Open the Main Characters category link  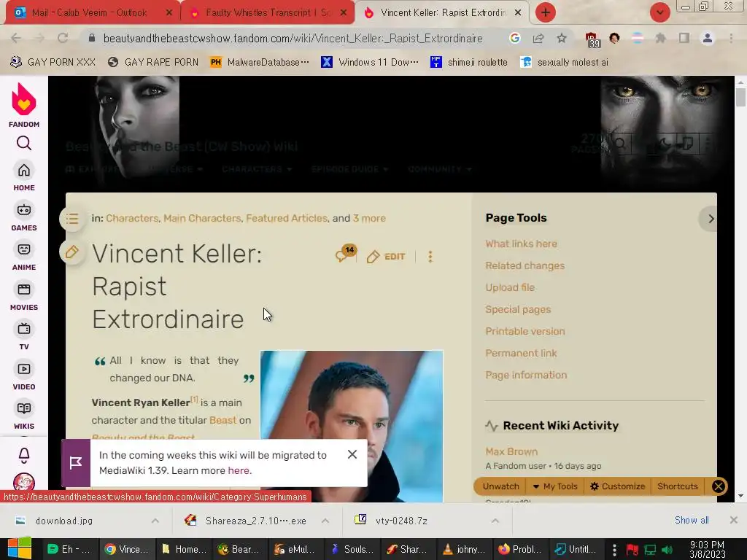point(202,218)
